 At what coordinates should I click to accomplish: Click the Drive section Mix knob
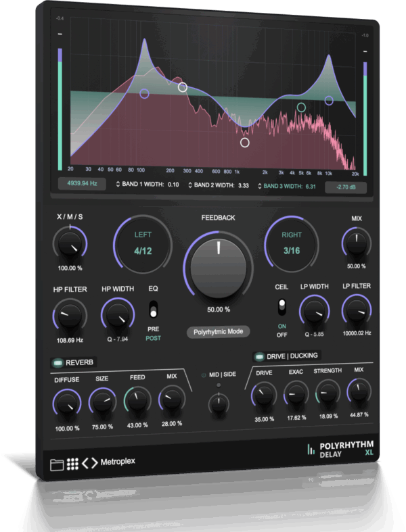click(x=359, y=391)
